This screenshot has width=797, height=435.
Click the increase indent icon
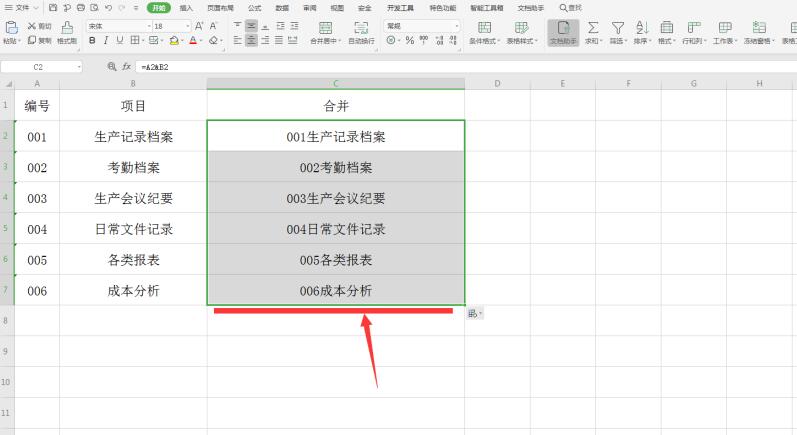[294, 26]
